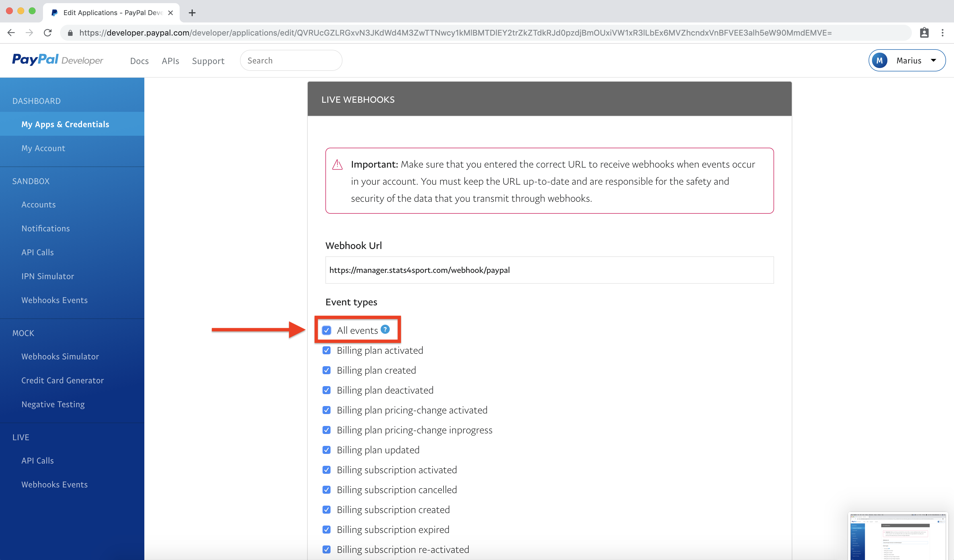The height and width of the screenshot is (560, 954).
Task: Click the Search field
Action: (291, 61)
